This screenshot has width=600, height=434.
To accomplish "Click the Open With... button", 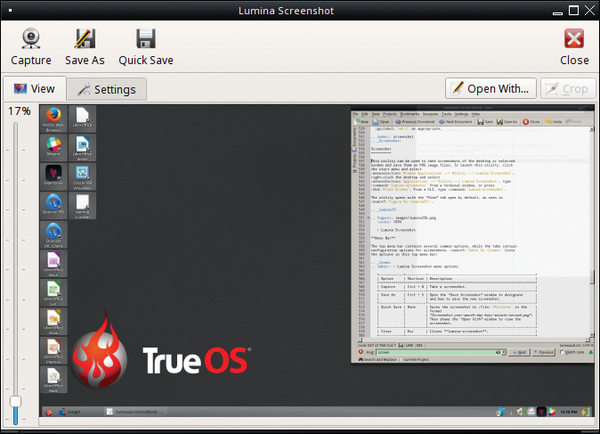I will 491,88.
